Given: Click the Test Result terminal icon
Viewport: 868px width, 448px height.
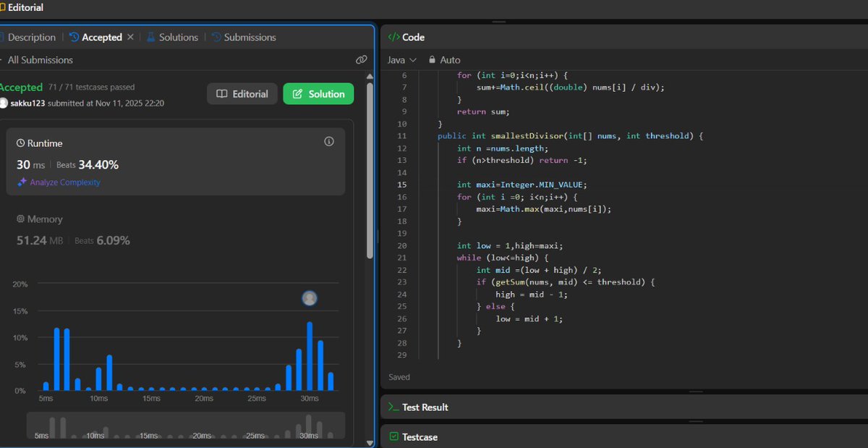Looking at the screenshot, I should 396,407.
